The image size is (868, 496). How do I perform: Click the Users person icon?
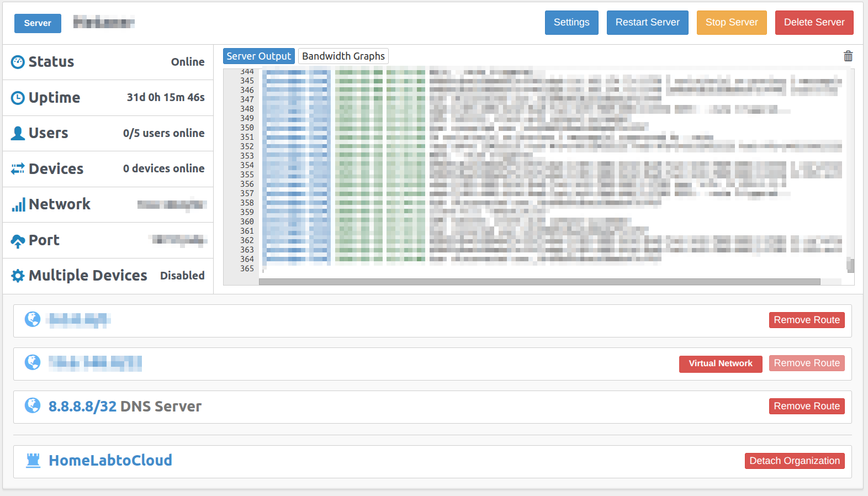point(18,133)
